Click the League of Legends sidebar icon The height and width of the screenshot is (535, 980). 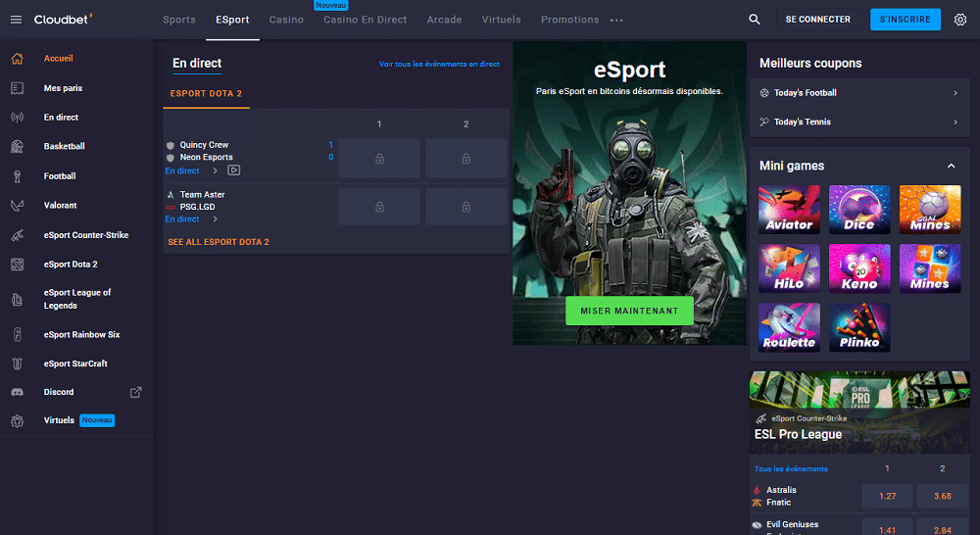(x=18, y=300)
